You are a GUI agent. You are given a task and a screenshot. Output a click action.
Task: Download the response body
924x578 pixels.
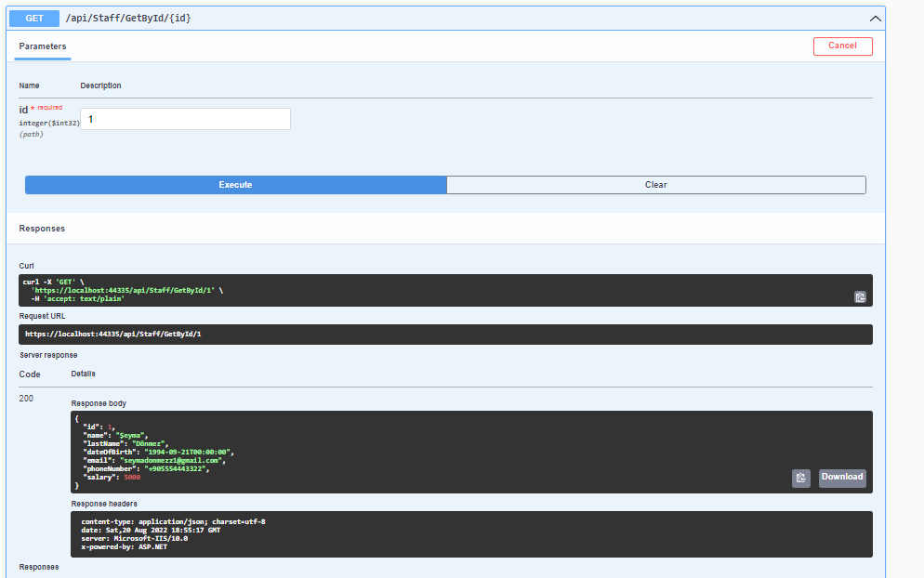841,478
